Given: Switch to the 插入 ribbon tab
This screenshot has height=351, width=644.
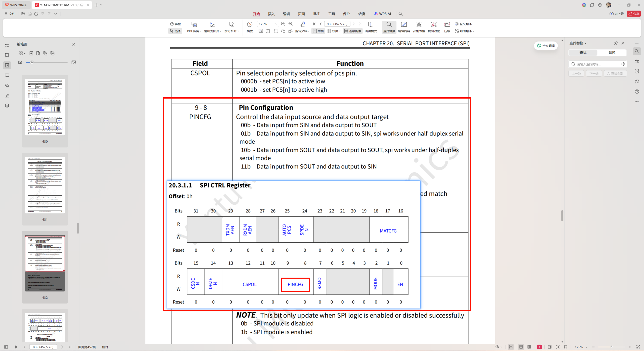Looking at the screenshot, I should (x=271, y=14).
